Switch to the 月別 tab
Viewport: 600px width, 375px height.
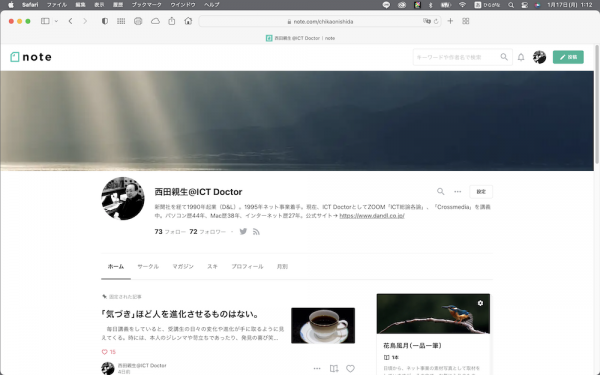click(282, 266)
